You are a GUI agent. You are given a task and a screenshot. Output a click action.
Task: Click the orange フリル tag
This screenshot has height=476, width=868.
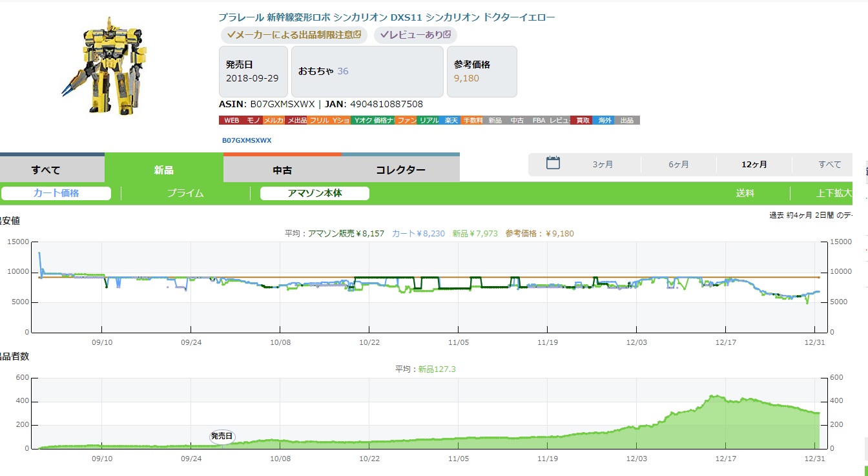318,121
